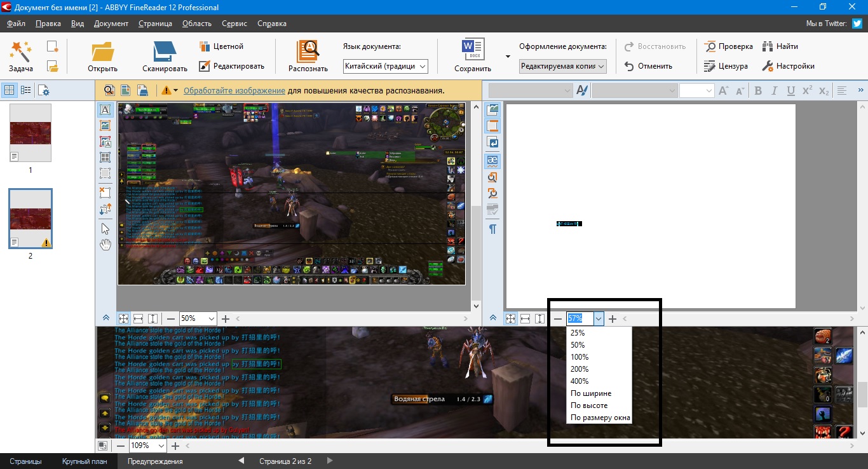Click the Scan (Сканировать) icon
The width and height of the screenshot is (868, 469).
click(165, 51)
